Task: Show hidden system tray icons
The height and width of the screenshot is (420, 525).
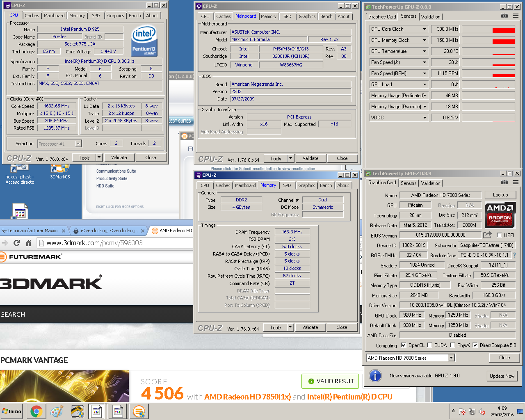Action: 453,411
